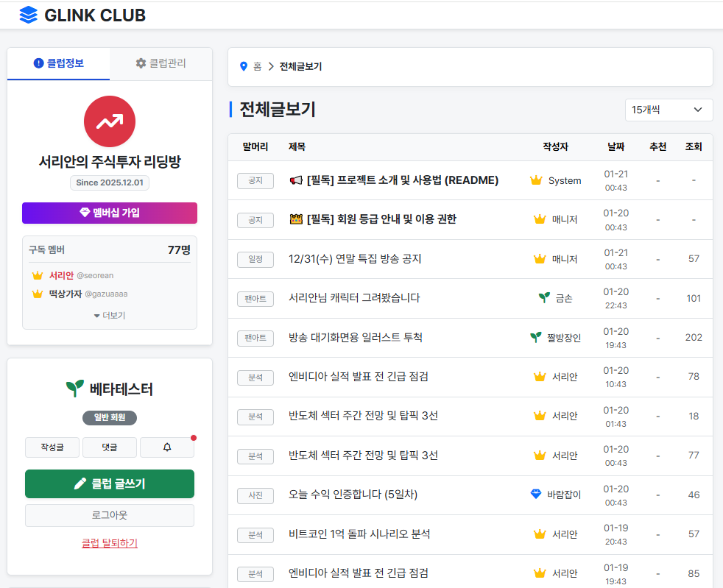Click crown icon for 비트코인 1억 돌파 author

tap(540, 534)
